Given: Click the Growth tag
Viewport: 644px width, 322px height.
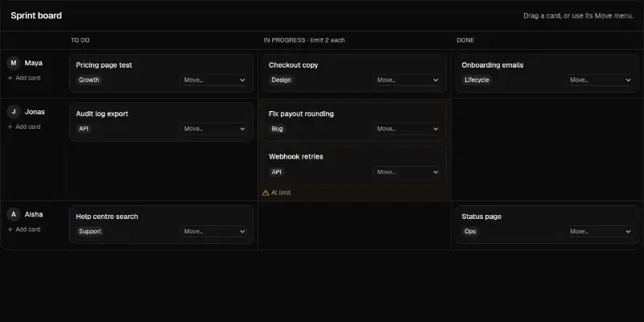Looking at the screenshot, I should [x=89, y=80].
